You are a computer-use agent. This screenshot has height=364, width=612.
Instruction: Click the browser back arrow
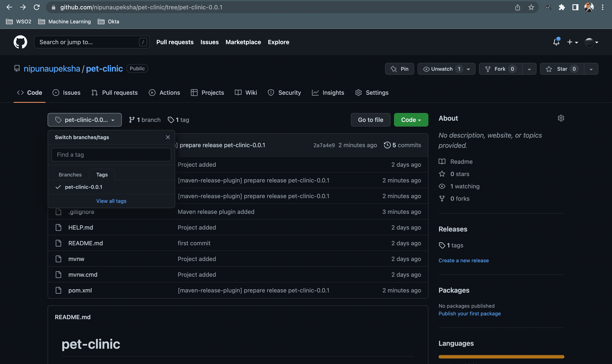point(9,7)
